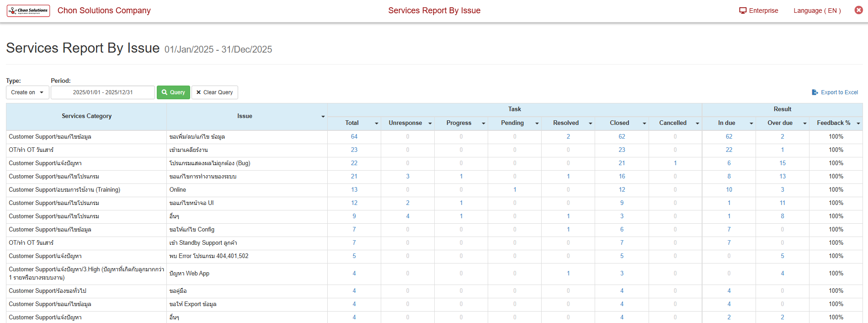Click the red close icon in header
This screenshot has height=323, width=868.
[x=858, y=10]
